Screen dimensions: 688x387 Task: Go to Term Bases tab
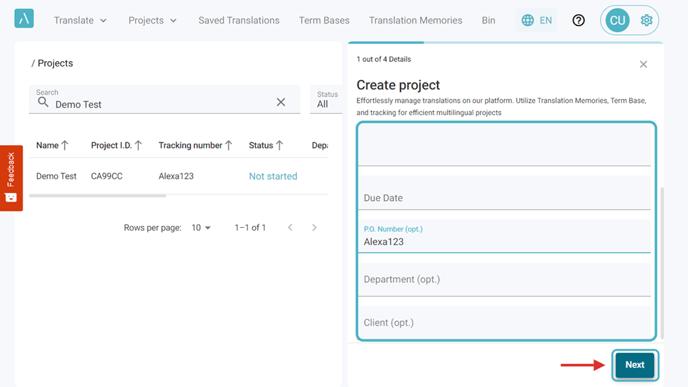tap(324, 20)
